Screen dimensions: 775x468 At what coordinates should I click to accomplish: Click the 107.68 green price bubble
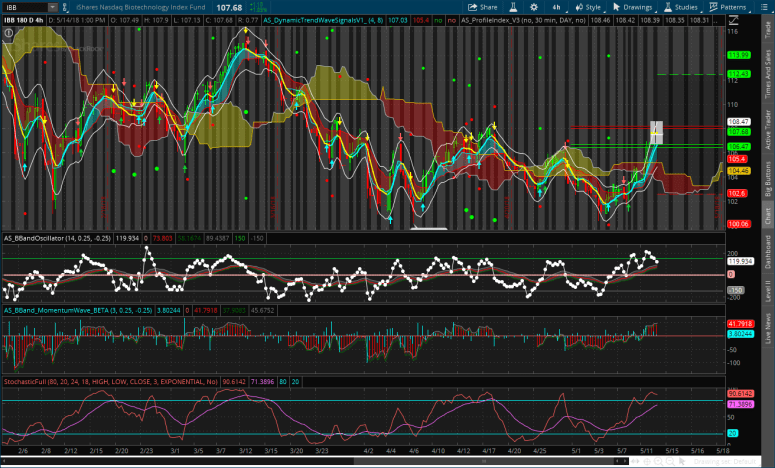coord(738,132)
